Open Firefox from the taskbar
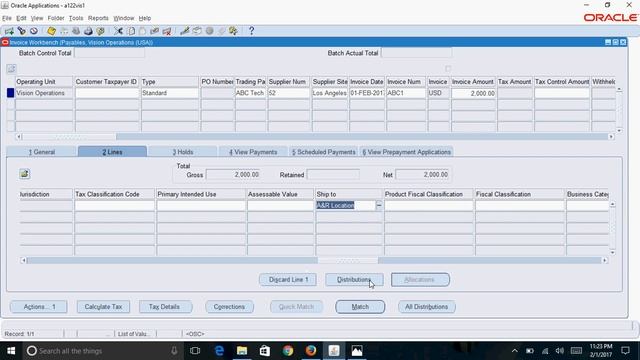Viewport: 640px width, 360px height. point(311,351)
